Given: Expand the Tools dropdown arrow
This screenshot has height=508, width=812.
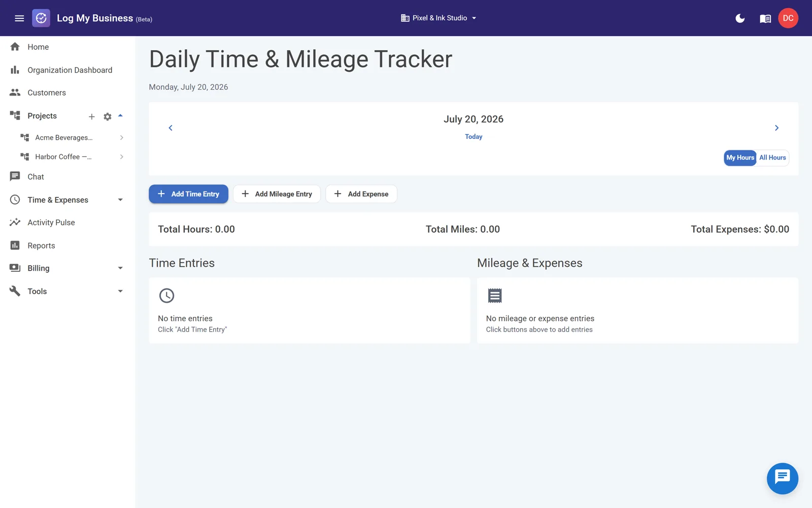Looking at the screenshot, I should [x=120, y=291].
